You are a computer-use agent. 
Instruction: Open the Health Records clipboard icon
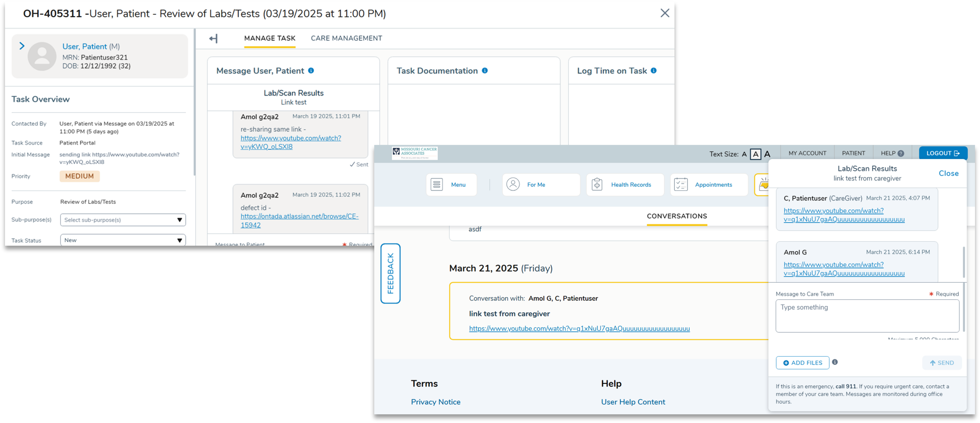(x=597, y=185)
